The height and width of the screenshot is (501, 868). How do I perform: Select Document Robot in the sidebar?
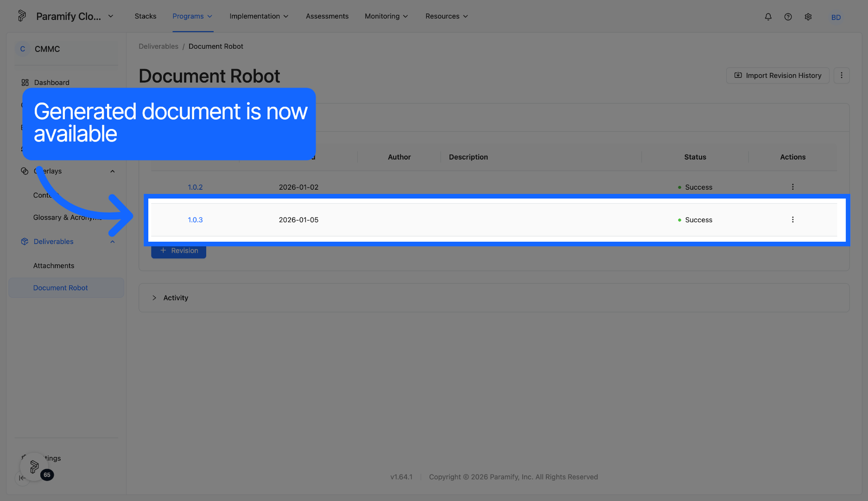[66, 288]
